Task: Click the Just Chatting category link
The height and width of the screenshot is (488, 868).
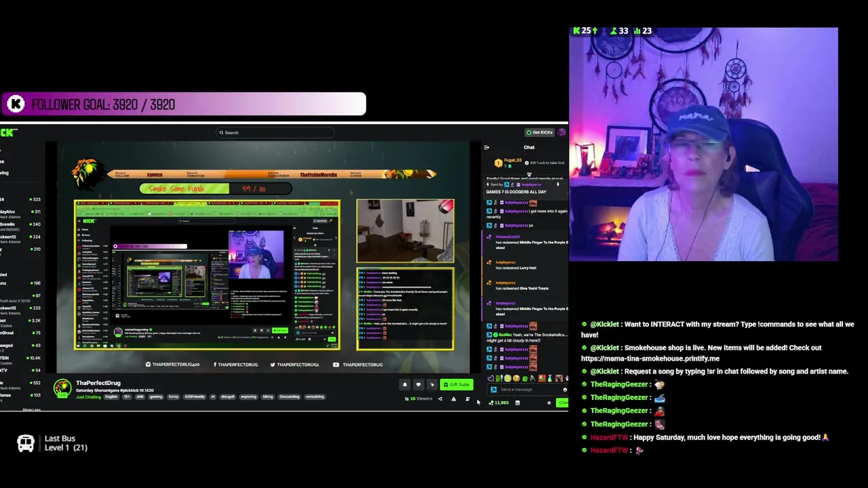Action: pyautogui.click(x=88, y=397)
